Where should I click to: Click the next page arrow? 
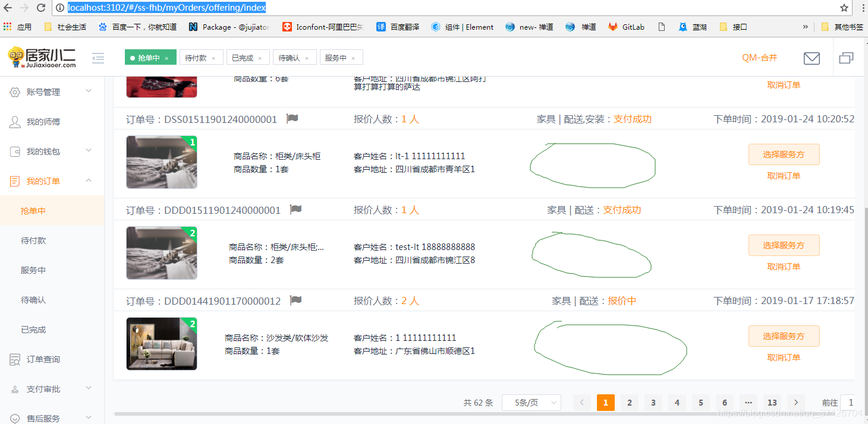796,403
